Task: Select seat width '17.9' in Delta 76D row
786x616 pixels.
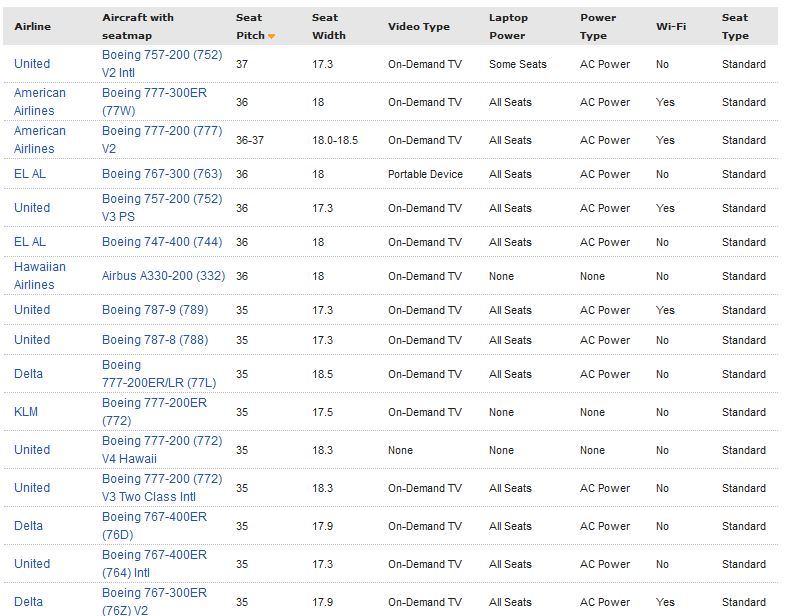Action: point(322,526)
